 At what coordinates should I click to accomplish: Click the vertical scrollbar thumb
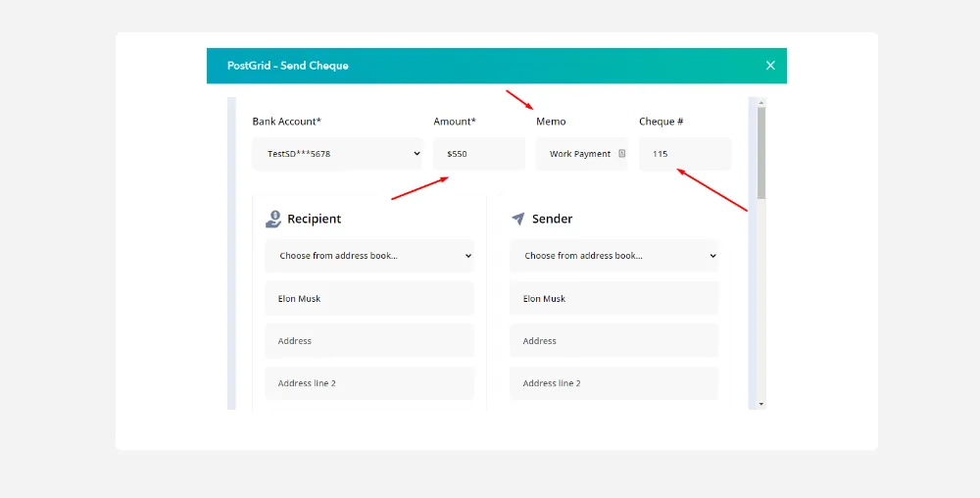pyautogui.click(x=761, y=152)
